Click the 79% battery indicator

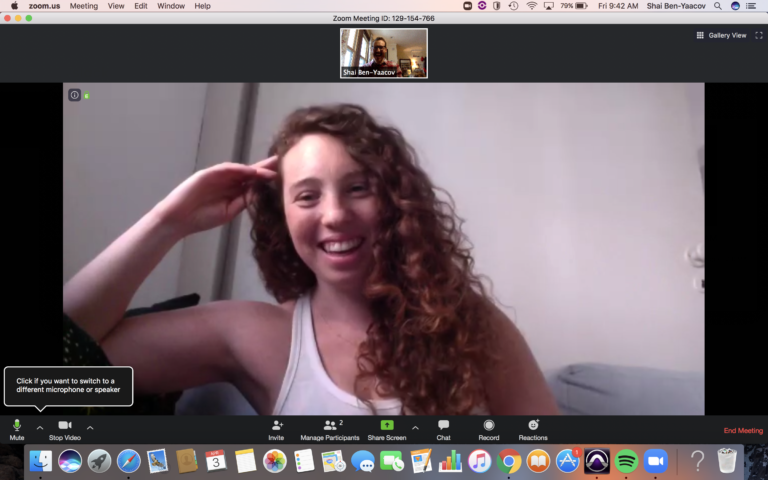pos(574,6)
